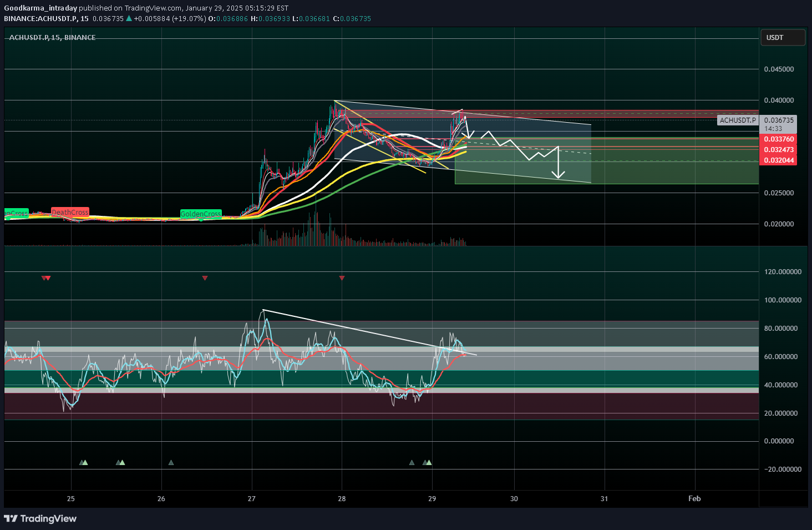Click the 0.036735 current price label
This screenshot has height=530, width=812.
tap(779, 120)
